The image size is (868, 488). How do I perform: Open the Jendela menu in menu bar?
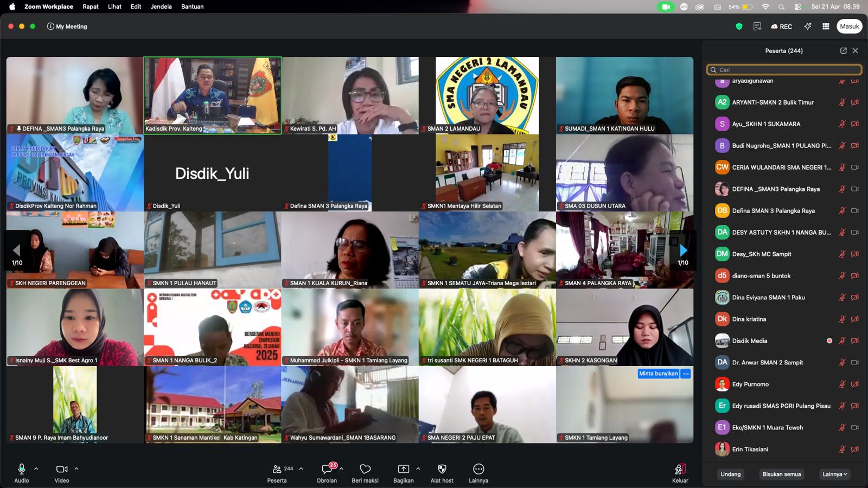pos(161,7)
